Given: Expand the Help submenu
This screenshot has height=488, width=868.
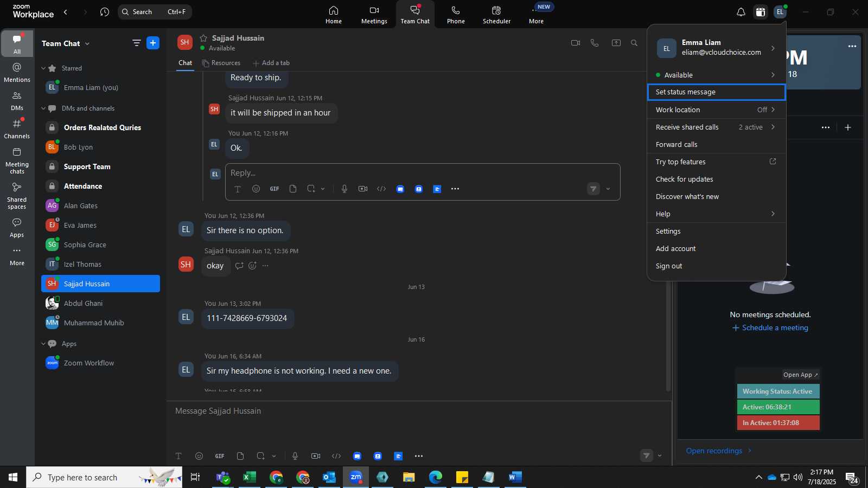Looking at the screenshot, I should (x=773, y=214).
